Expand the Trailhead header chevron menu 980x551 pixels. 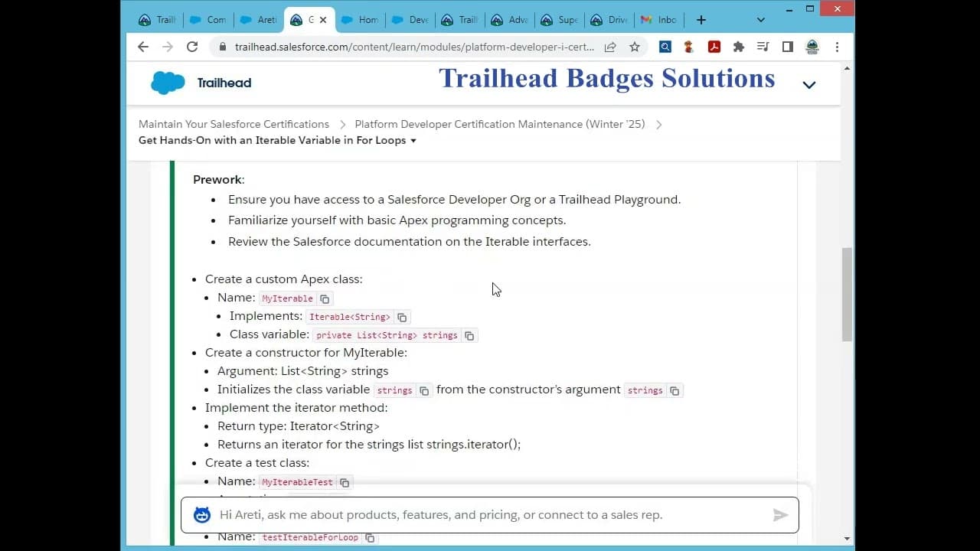[x=809, y=85]
